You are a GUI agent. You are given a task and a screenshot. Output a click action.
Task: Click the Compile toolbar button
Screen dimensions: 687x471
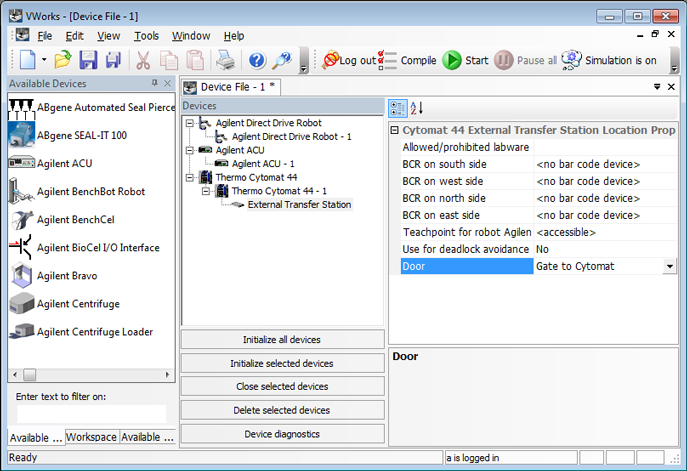[409, 60]
